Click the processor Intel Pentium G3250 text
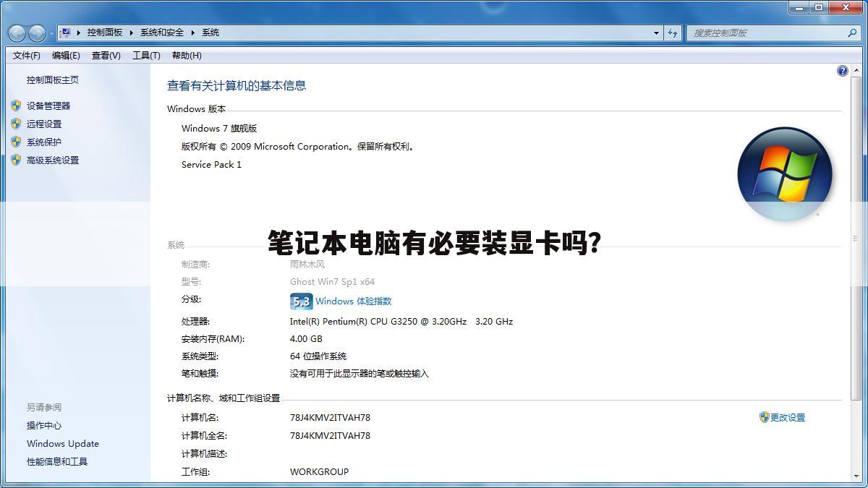 [x=401, y=321]
